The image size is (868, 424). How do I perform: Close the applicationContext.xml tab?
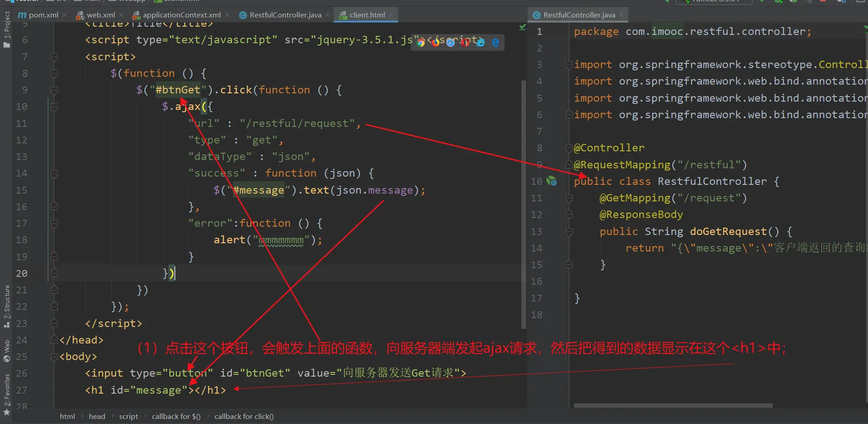point(227,15)
